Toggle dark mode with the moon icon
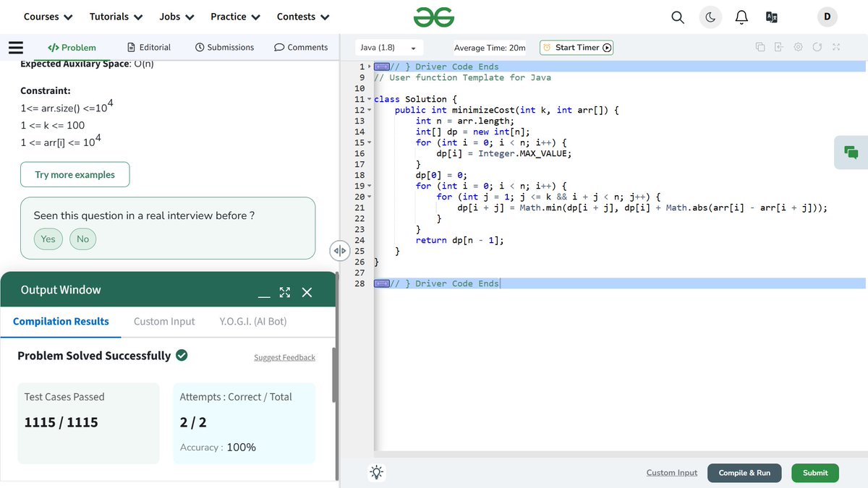This screenshot has height=488, width=868. tap(710, 17)
